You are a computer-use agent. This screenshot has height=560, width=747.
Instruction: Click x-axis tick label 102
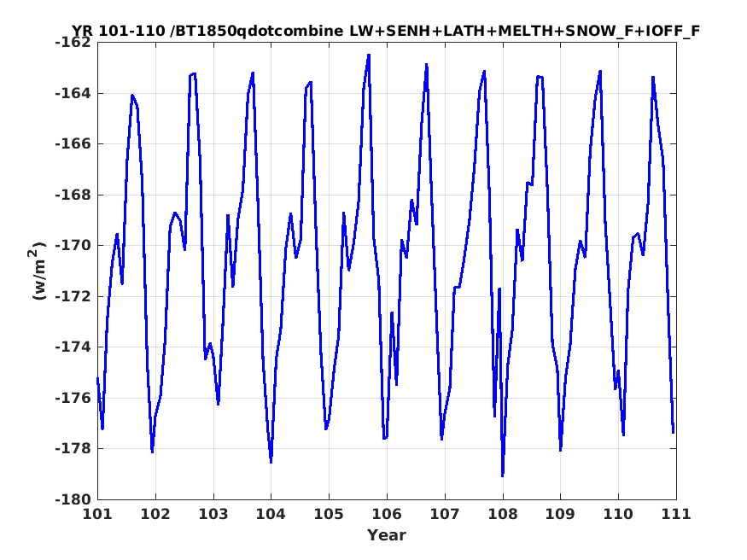[x=155, y=514]
